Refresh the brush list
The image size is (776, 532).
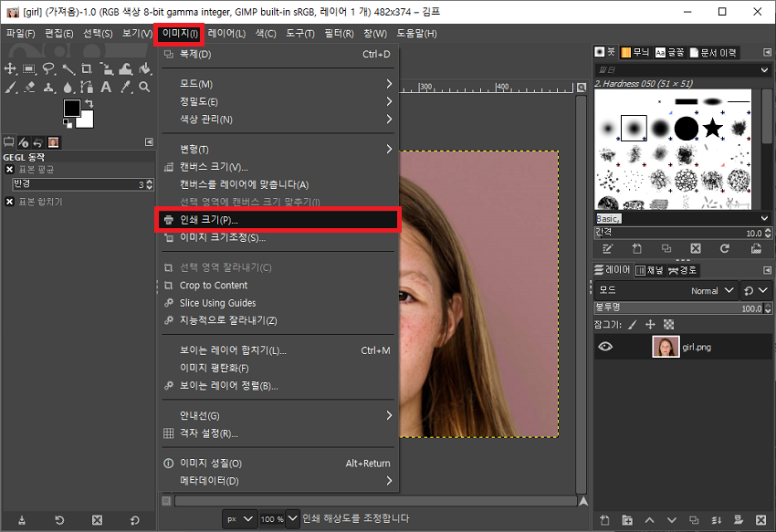tap(725, 247)
